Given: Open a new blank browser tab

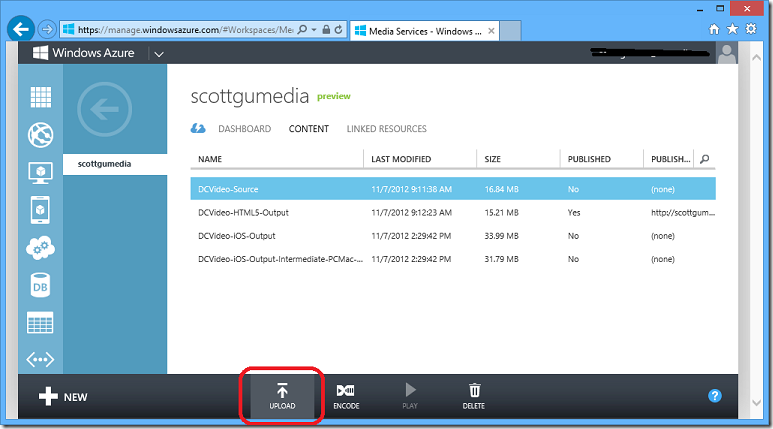Looking at the screenshot, I should [511, 31].
